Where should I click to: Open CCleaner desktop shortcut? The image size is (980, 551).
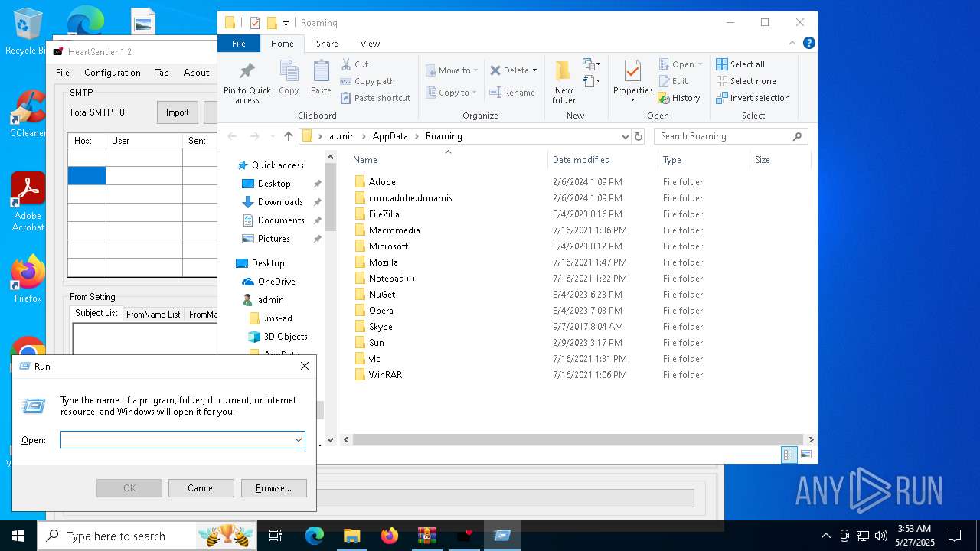28,114
